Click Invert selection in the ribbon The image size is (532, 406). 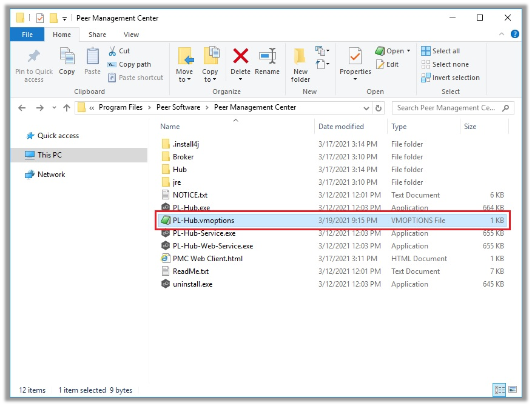point(450,78)
